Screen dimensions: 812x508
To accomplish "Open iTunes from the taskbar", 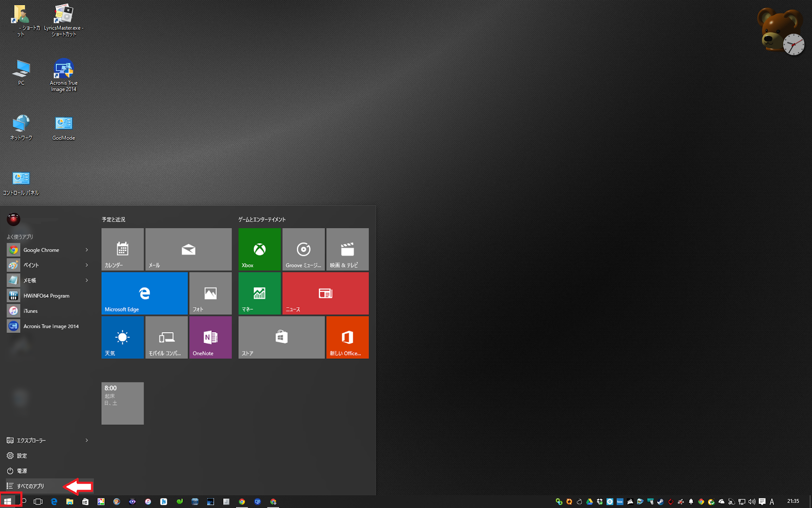I will [148, 502].
